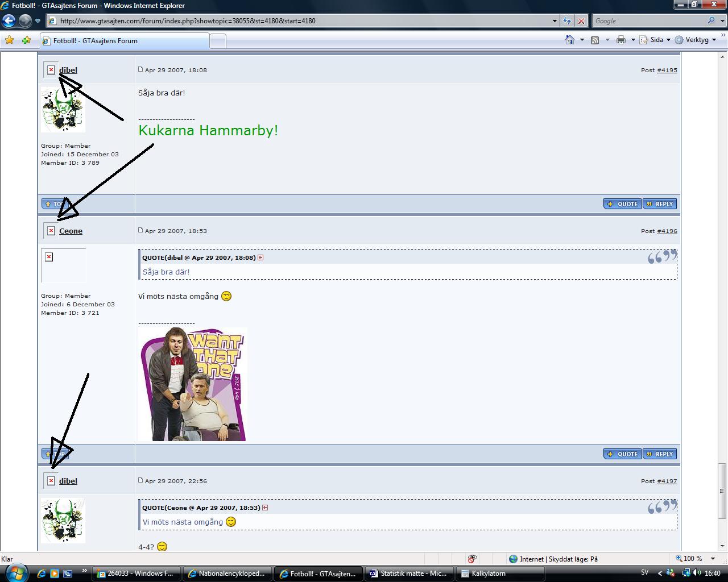Expand the Home button dropdown arrow
Image resolution: width=728 pixels, height=582 pixels.
tap(582, 40)
